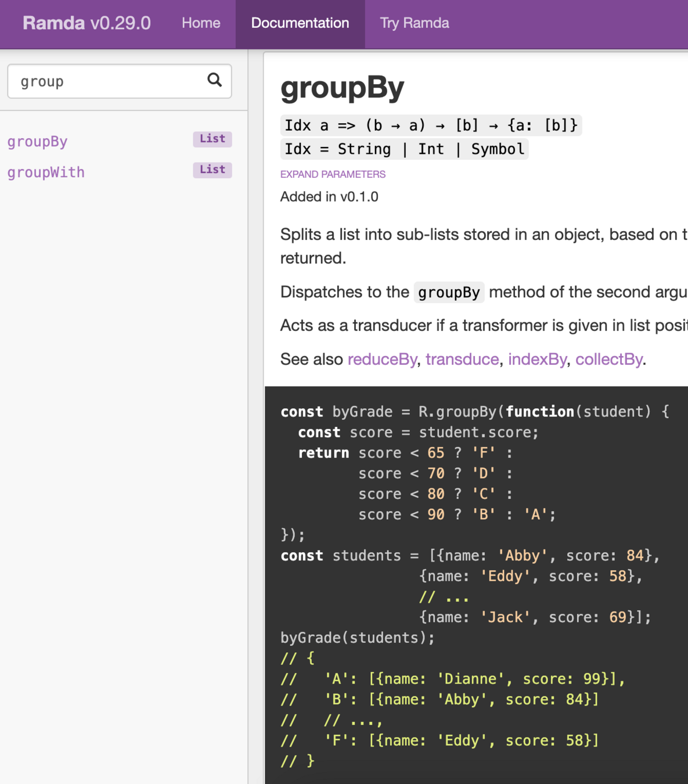Image resolution: width=688 pixels, height=784 pixels.
Task: Select the Documentation tab
Action: coord(300,23)
